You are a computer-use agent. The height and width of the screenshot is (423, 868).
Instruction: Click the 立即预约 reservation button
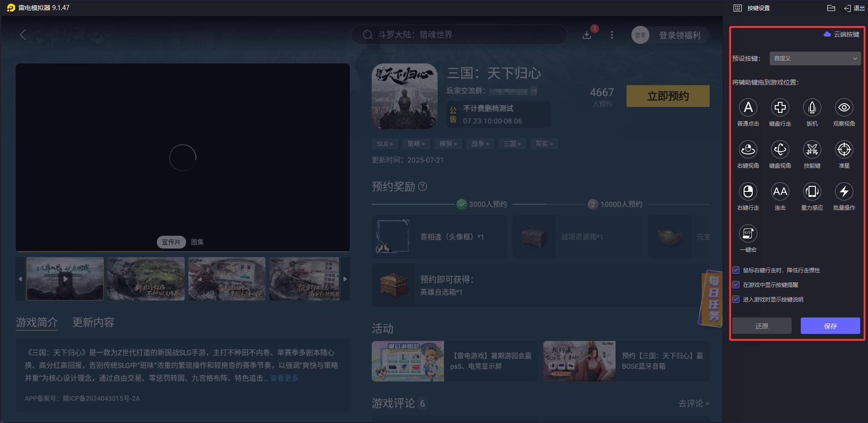(x=668, y=96)
